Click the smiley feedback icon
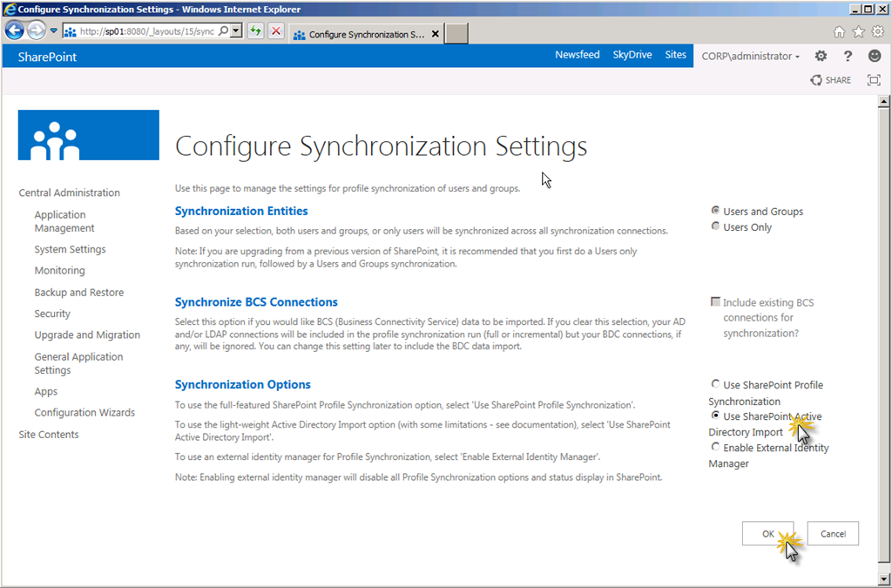This screenshot has width=892, height=588. (875, 56)
